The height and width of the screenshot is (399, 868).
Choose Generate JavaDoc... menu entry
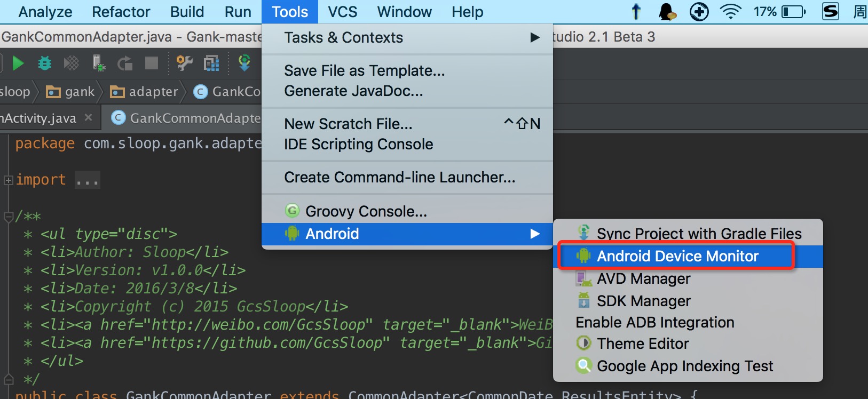407,91
